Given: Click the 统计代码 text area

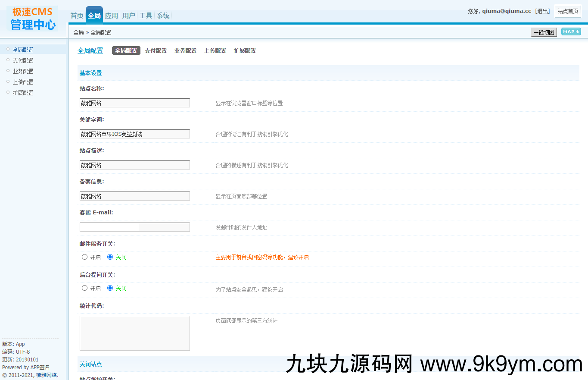Looking at the screenshot, I should [x=134, y=333].
